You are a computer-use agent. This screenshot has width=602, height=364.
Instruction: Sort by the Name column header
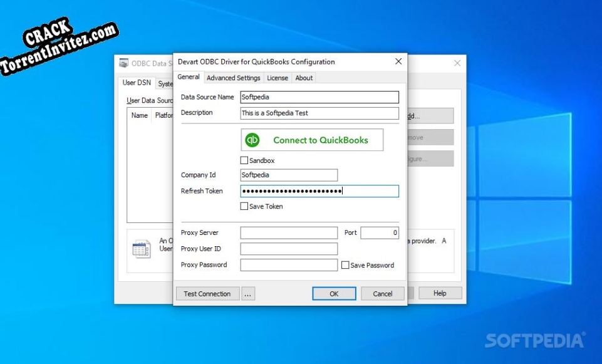click(138, 115)
